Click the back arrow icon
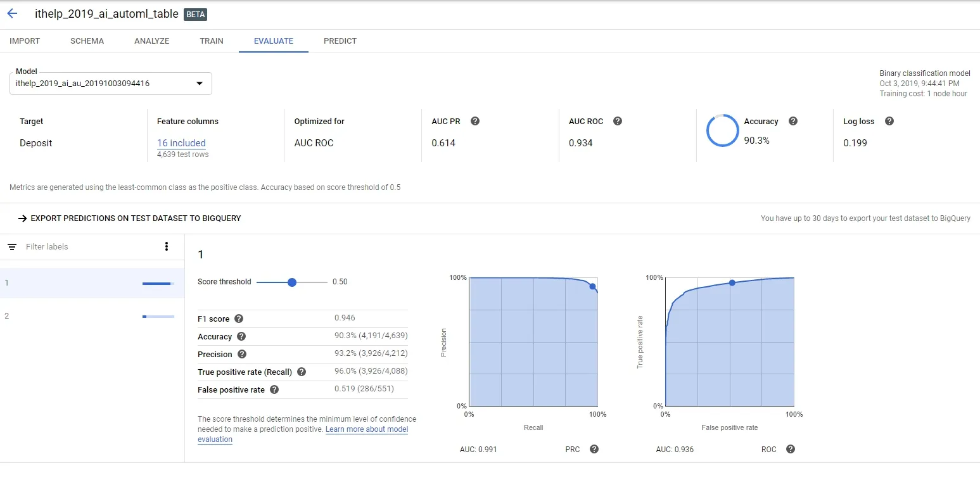This screenshot has height=480, width=980. 12,13
